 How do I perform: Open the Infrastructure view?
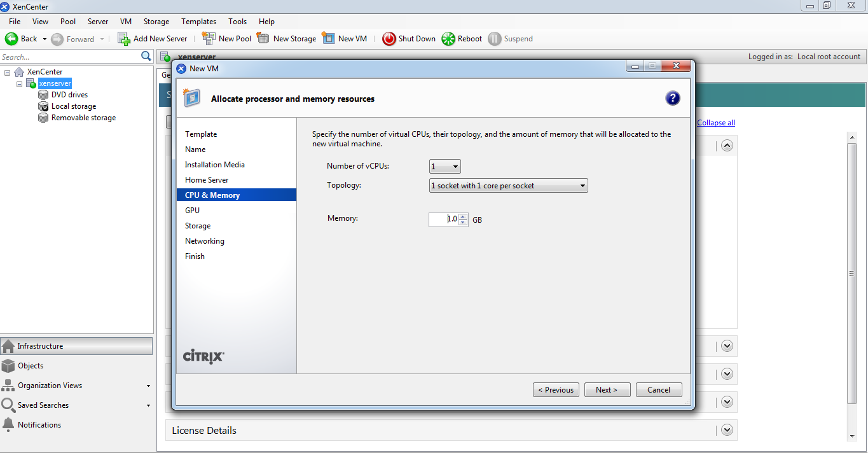77,346
